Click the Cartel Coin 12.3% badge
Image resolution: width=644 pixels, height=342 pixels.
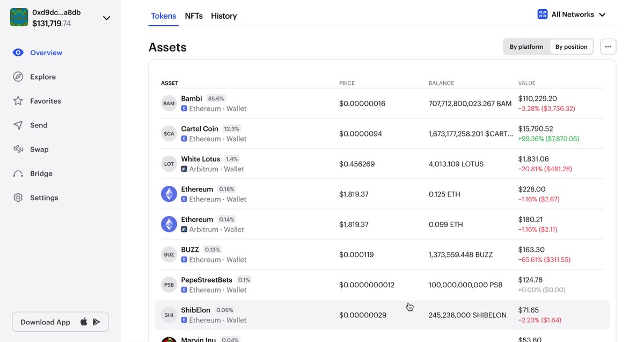[x=232, y=129]
